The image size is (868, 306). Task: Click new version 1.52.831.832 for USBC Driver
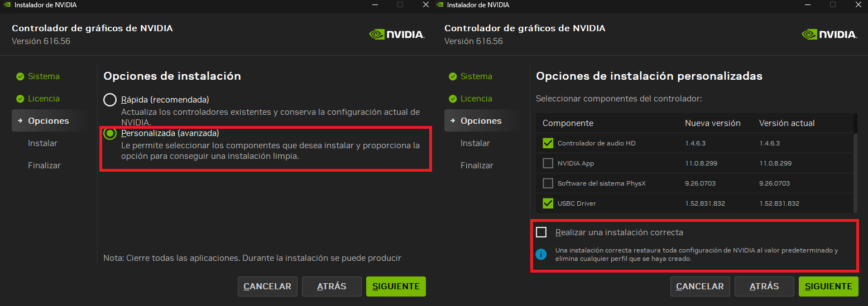[705, 203]
